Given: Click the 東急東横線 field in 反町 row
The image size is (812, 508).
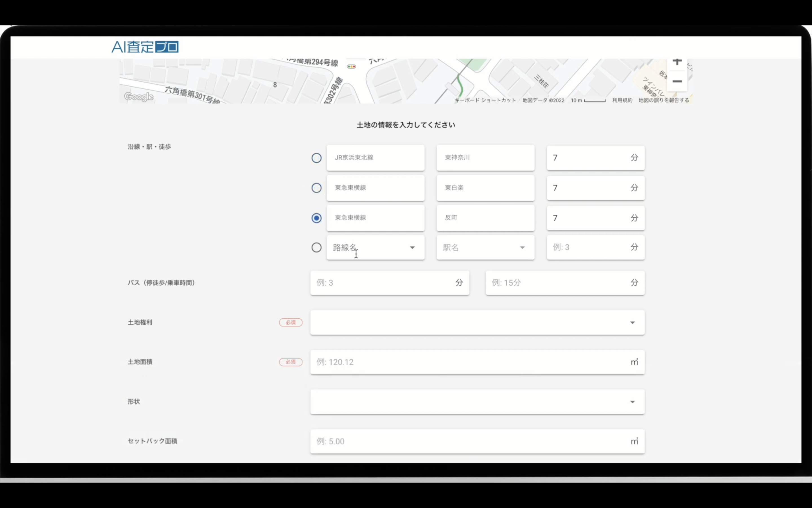Looking at the screenshot, I should click(376, 218).
